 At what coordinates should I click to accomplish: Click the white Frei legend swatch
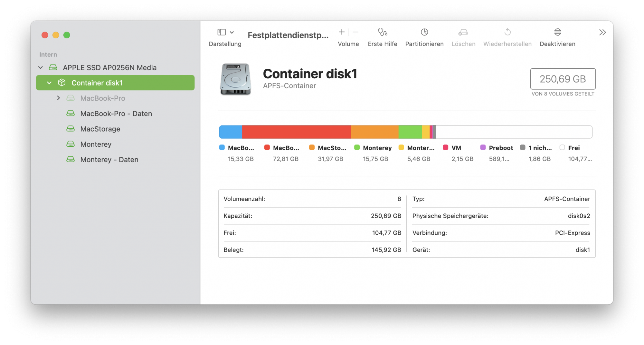point(562,147)
